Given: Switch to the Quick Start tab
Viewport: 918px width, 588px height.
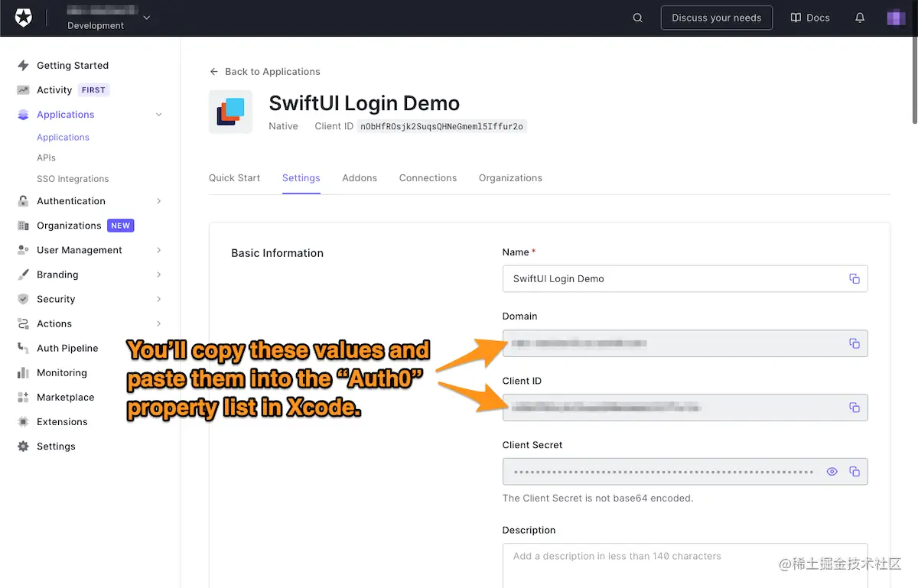Looking at the screenshot, I should 234,177.
